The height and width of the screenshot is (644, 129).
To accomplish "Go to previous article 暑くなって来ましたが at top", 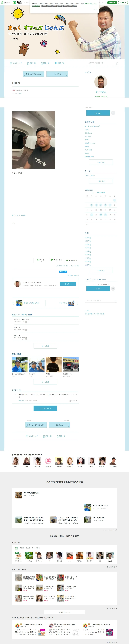I will [x=34, y=74].
